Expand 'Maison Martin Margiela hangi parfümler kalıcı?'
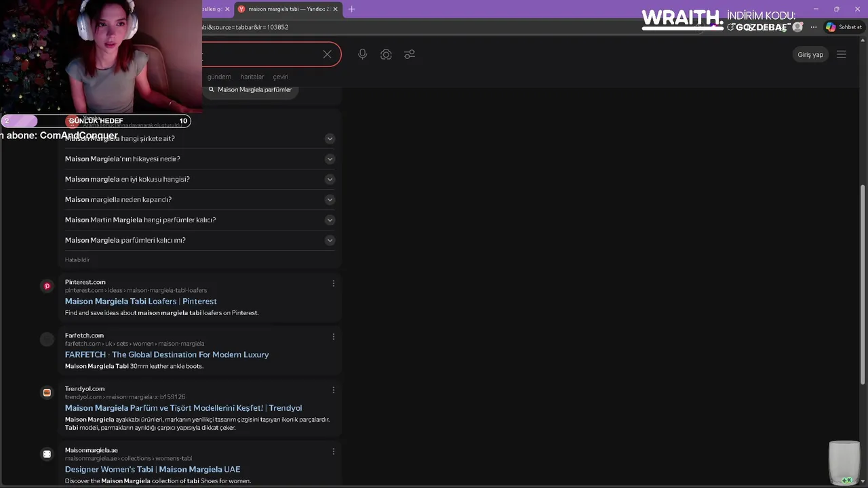868x488 pixels. coord(200,220)
